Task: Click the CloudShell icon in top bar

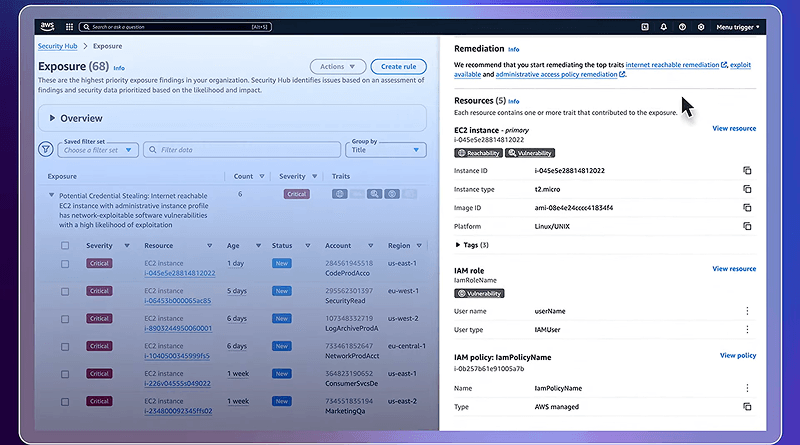Action: (x=645, y=27)
